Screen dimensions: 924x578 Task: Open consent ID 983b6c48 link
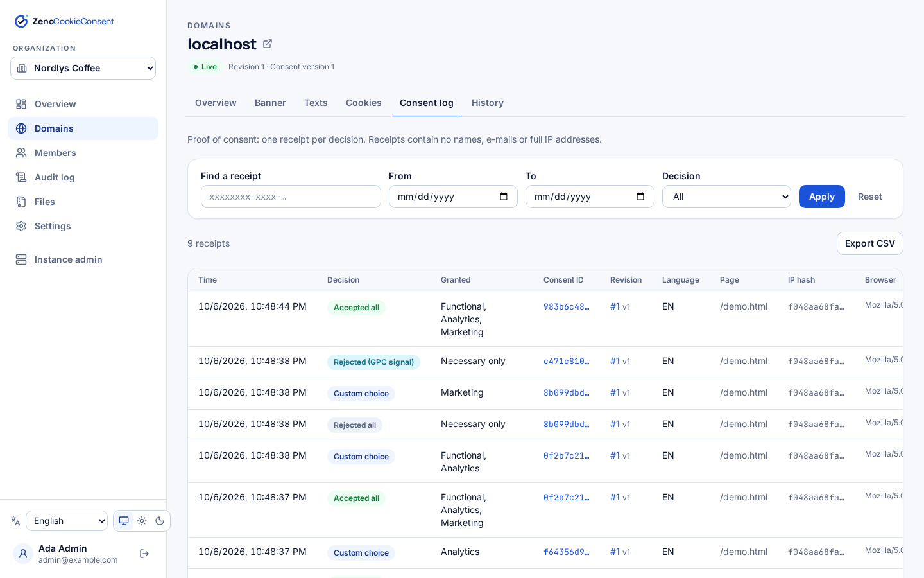click(567, 306)
